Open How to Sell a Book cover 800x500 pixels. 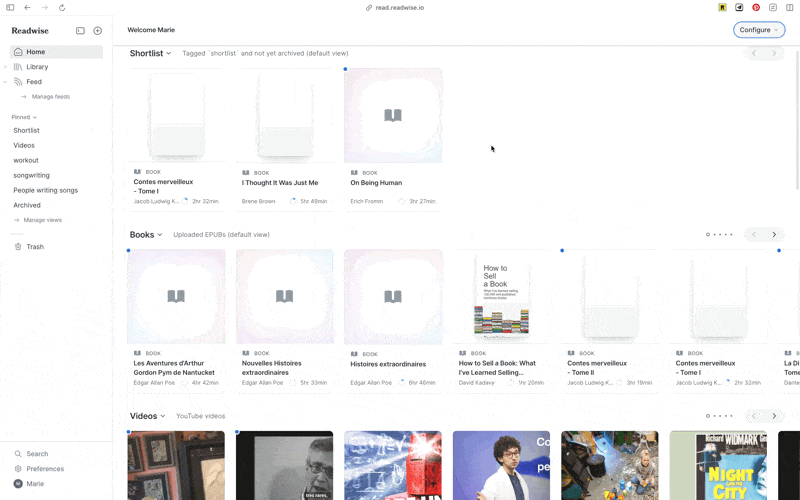pyautogui.click(x=502, y=296)
